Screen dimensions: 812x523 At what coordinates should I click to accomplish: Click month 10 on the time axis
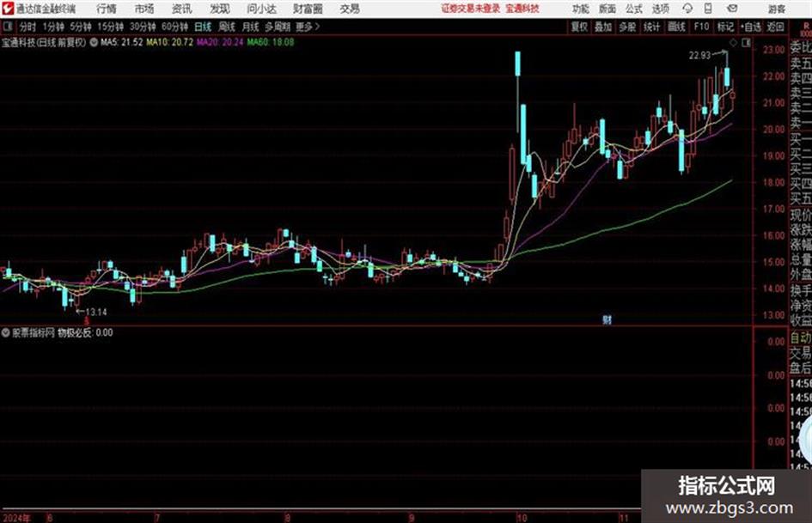coord(521,518)
